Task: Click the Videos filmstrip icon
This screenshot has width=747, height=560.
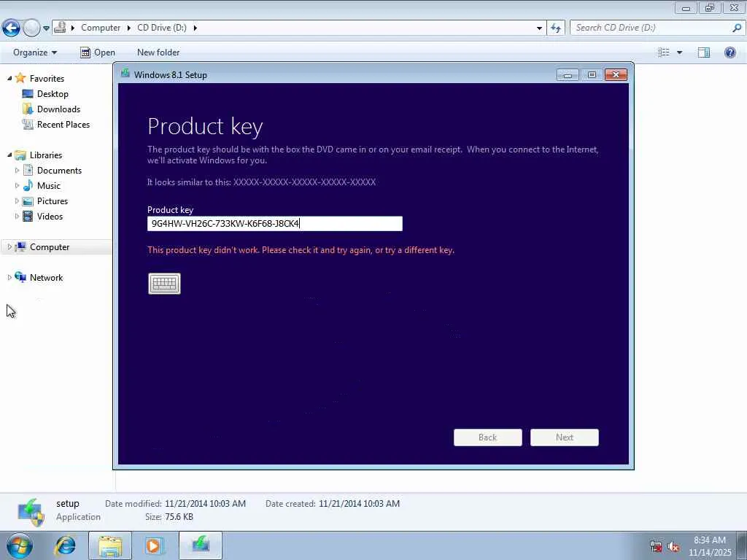Action: (x=28, y=216)
